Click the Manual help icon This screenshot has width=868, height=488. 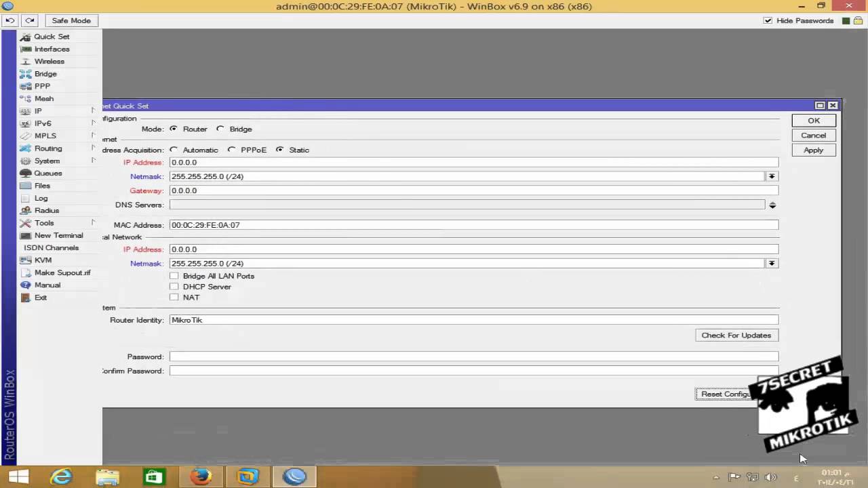(x=25, y=285)
